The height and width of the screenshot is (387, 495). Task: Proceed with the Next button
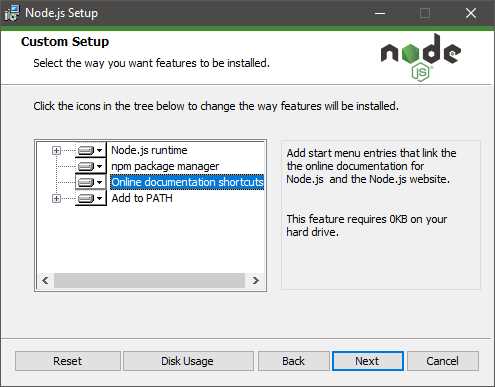coord(367,361)
